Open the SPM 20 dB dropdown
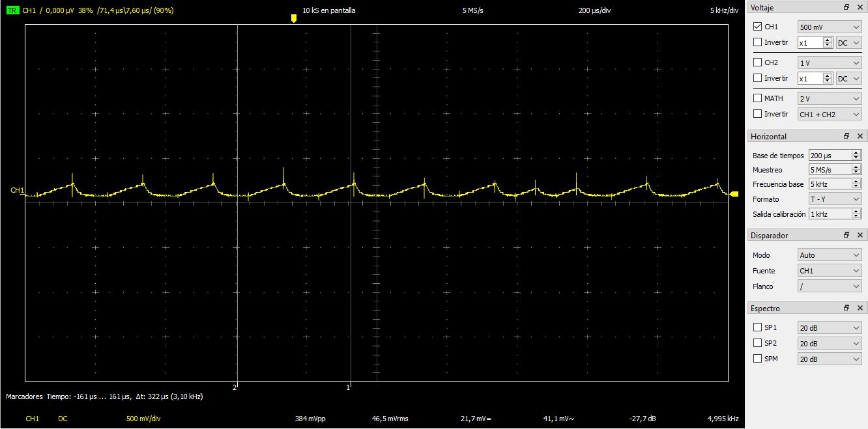The width and height of the screenshot is (868, 429). coord(830,359)
